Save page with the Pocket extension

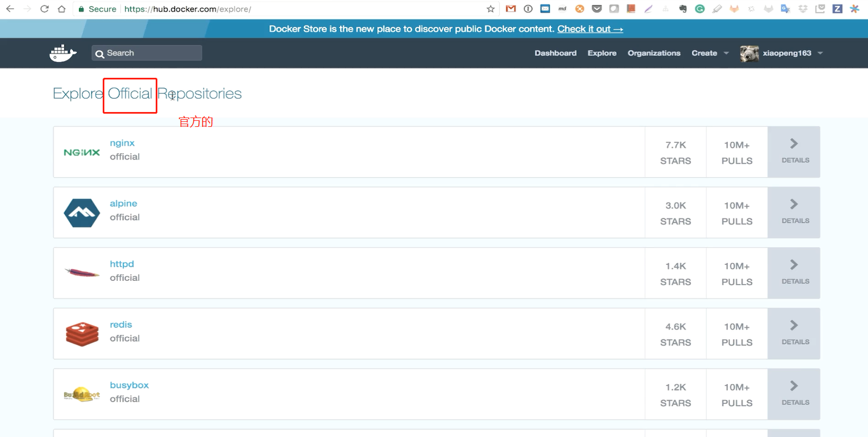point(596,9)
